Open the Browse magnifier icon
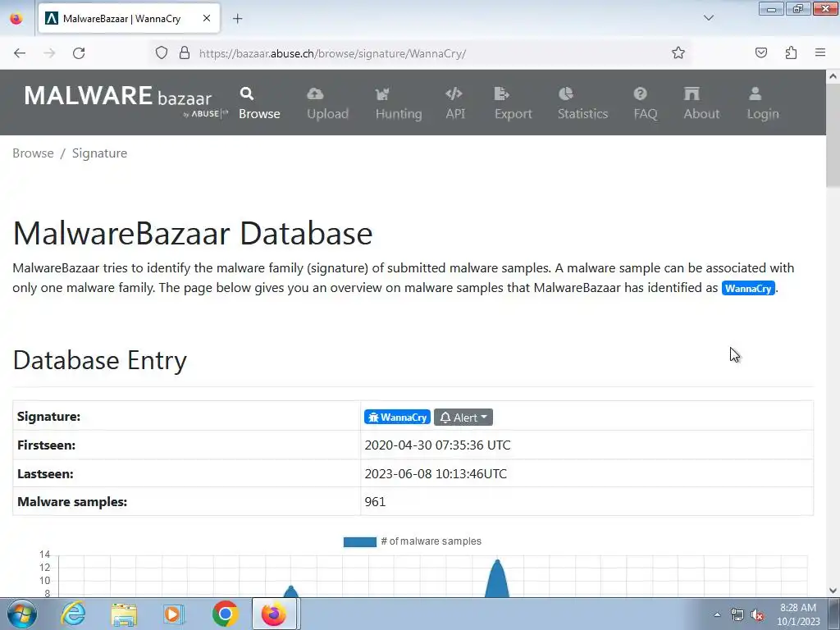The width and height of the screenshot is (840, 630). click(x=246, y=94)
